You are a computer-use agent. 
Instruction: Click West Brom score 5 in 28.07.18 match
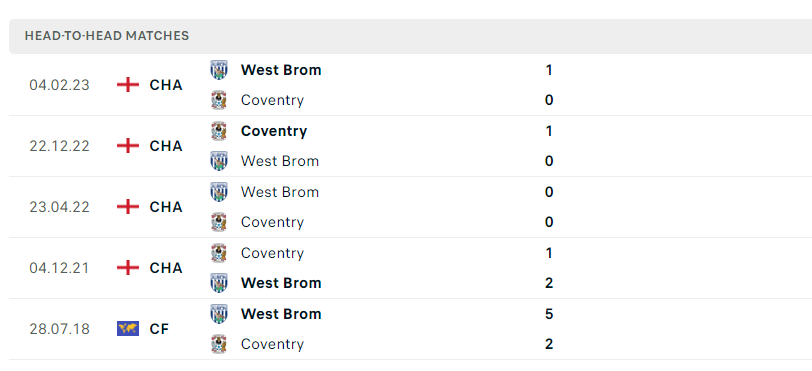click(x=549, y=314)
